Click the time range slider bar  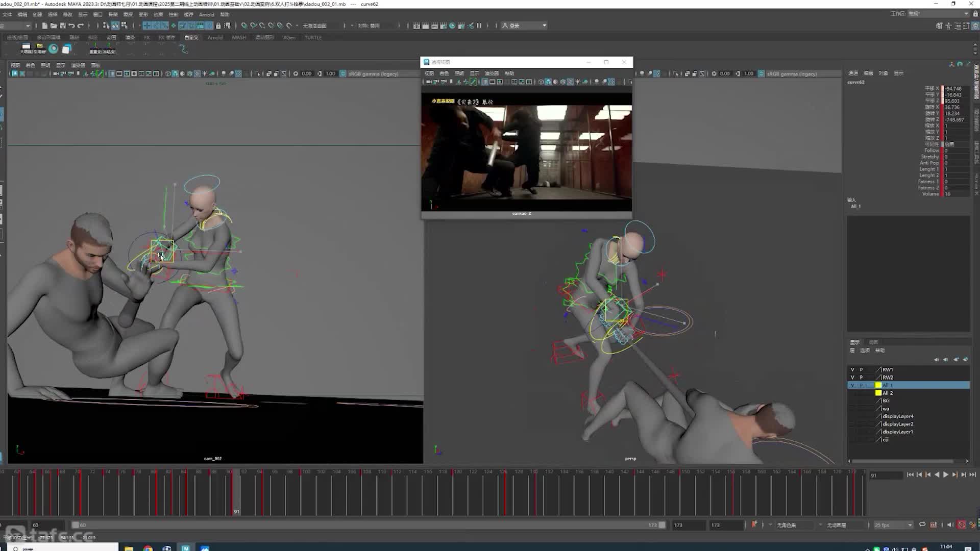click(x=367, y=525)
